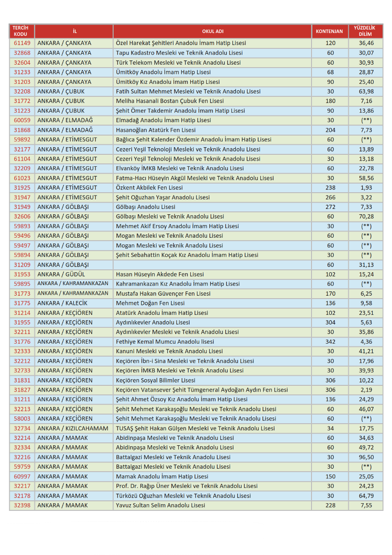Select ANKARA / KALECİK district cell
The height and width of the screenshot is (555, 392).
click(x=62, y=303)
